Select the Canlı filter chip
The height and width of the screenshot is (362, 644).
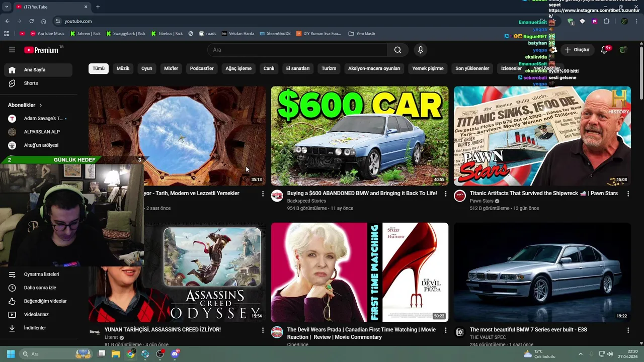pyautogui.click(x=269, y=68)
